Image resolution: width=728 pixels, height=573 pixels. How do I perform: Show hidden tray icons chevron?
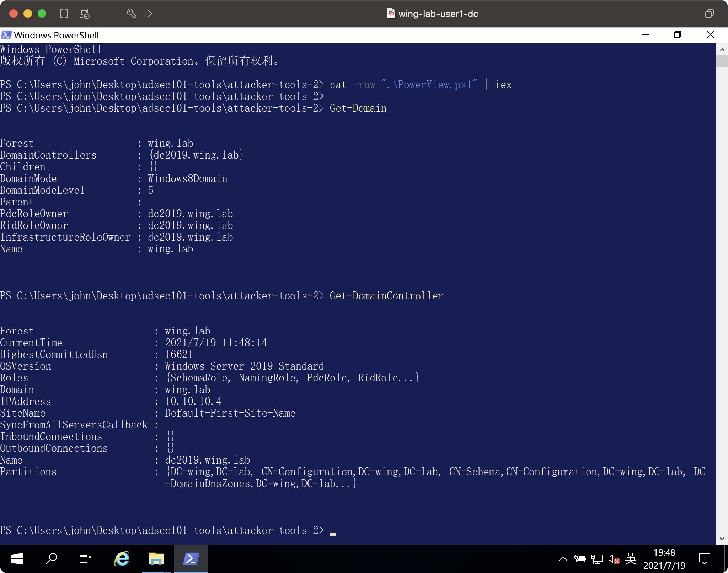pyautogui.click(x=563, y=559)
